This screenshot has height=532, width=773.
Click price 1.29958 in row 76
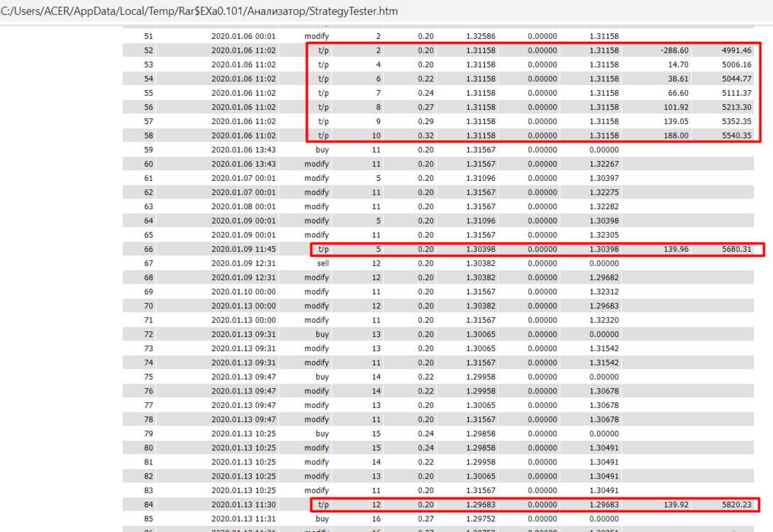(x=481, y=392)
